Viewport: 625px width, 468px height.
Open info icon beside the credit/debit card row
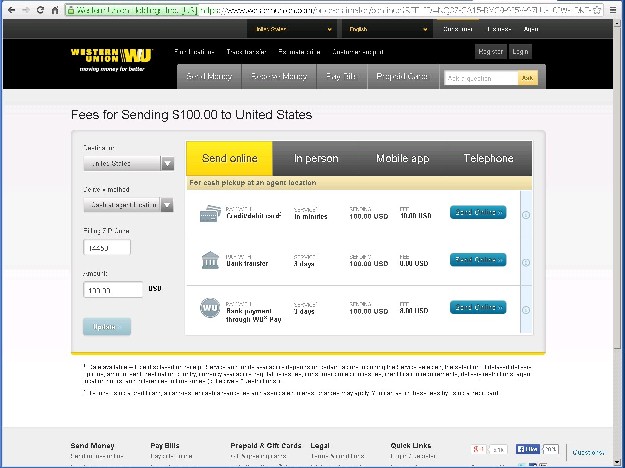526,215
